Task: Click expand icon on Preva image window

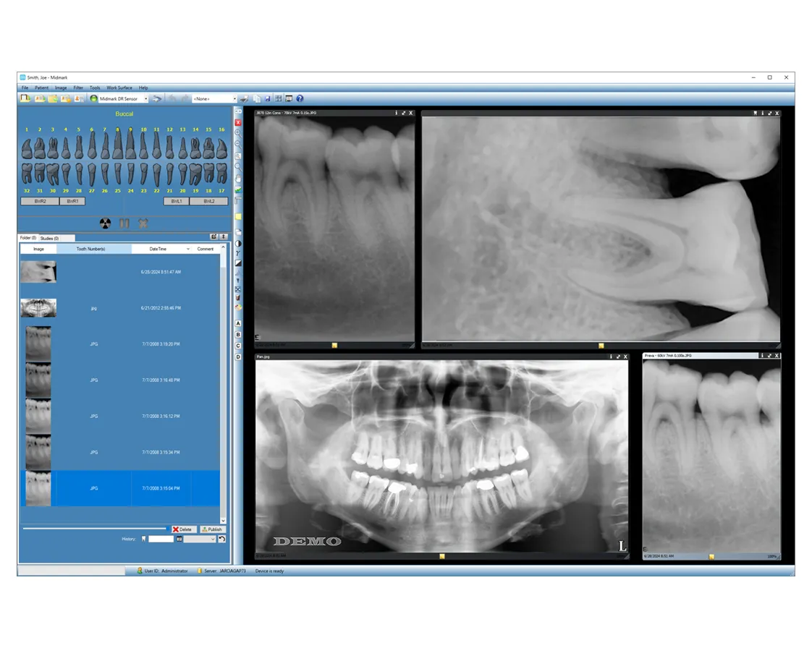Action: click(769, 356)
